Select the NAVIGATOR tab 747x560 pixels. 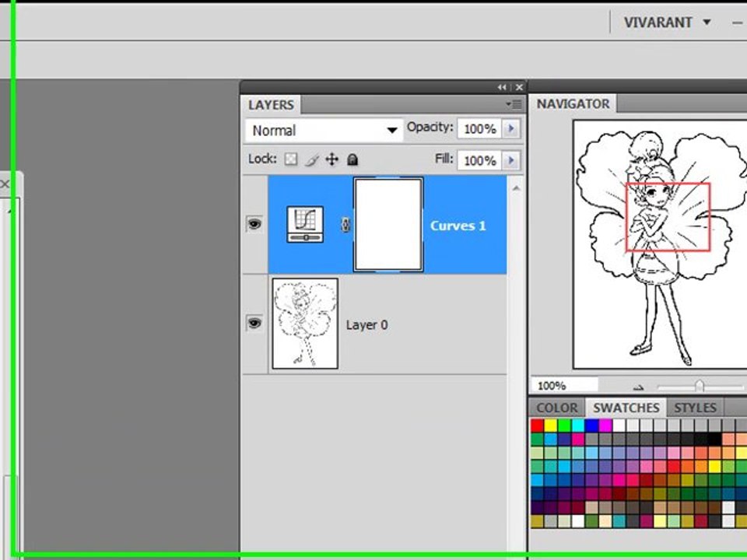click(x=573, y=103)
